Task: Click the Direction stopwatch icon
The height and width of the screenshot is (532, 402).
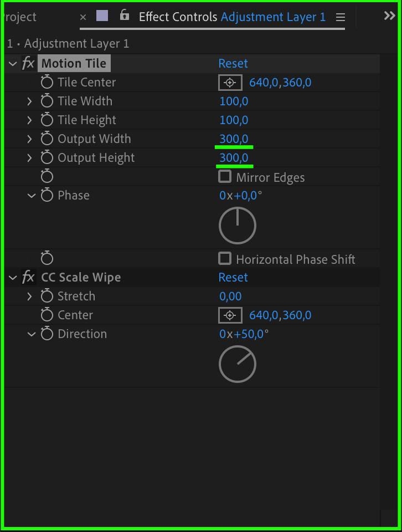Action: [47, 334]
